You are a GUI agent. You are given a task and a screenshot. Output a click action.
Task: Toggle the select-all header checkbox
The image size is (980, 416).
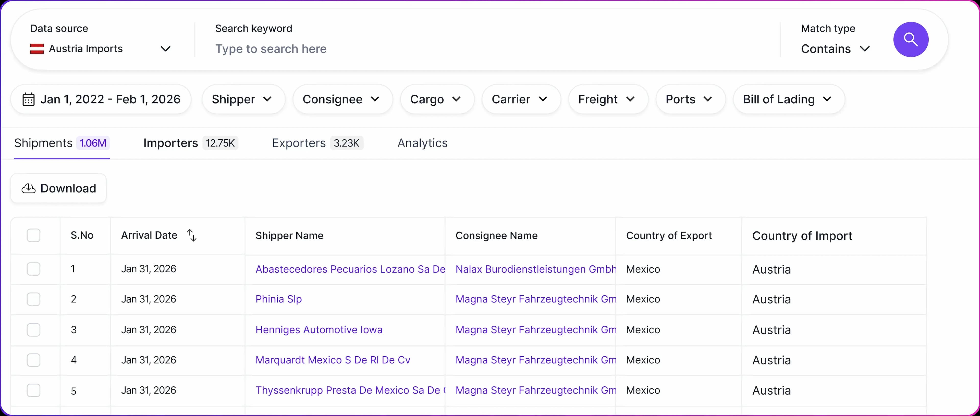pos(33,235)
